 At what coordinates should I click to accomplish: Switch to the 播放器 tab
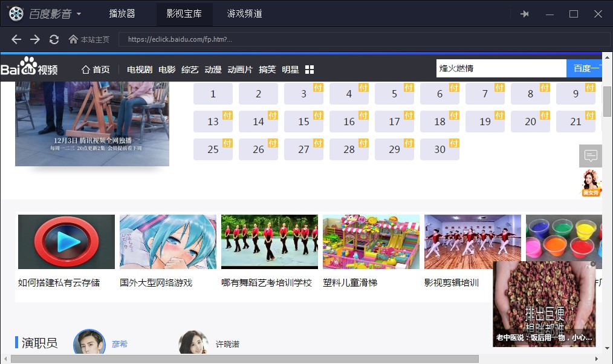pyautogui.click(x=122, y=14)
